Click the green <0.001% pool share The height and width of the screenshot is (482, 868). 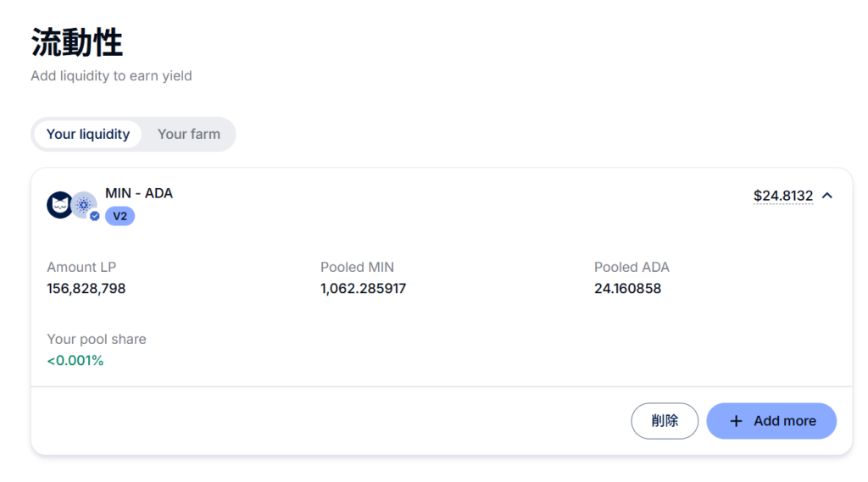[75, 360]
